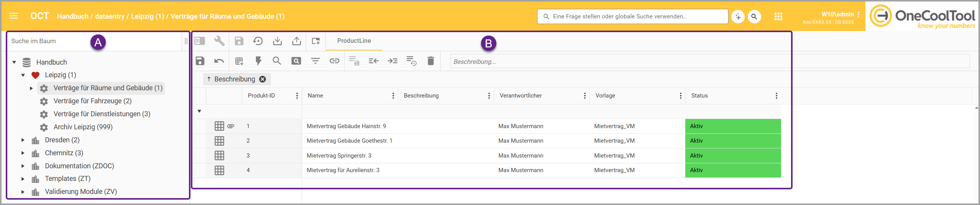
Task: Click the Aktiv status cell of row 1
Action: [732, 126]
